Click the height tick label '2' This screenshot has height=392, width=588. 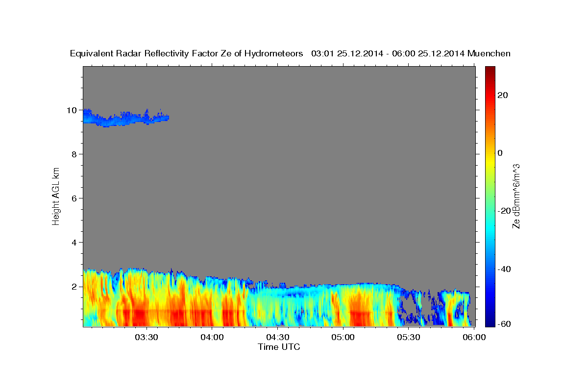[74, 287]
